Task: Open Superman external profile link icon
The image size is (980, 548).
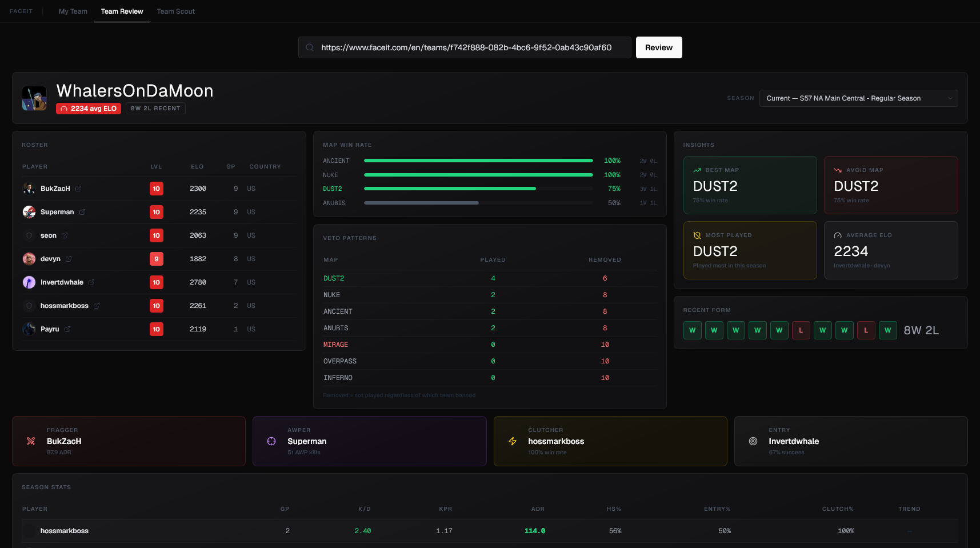Action: (x=82, y=212)
